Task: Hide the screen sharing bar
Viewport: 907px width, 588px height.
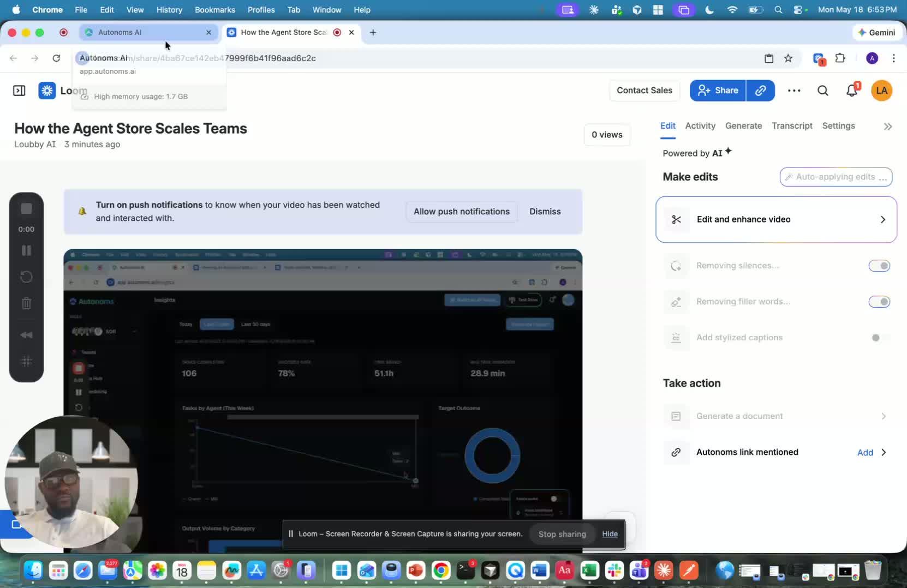Action: (610, 534)
